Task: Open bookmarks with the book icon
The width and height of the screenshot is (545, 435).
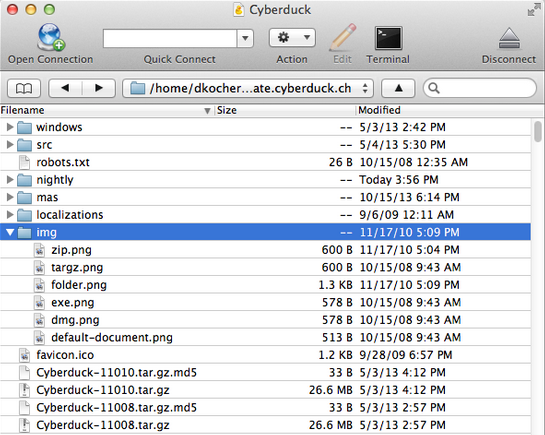Action: point(24,88)
